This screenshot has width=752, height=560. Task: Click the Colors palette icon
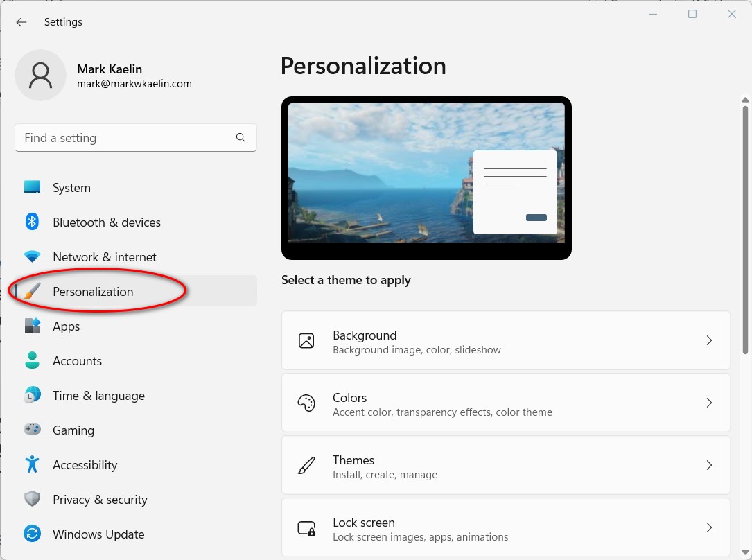306,403
